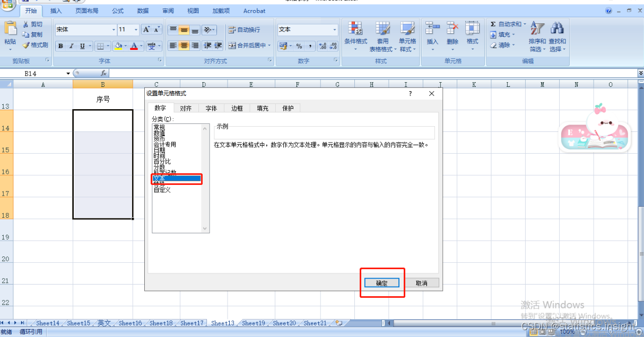
Task: Click the wén phonetic guide icon
Action: (152, 46)
